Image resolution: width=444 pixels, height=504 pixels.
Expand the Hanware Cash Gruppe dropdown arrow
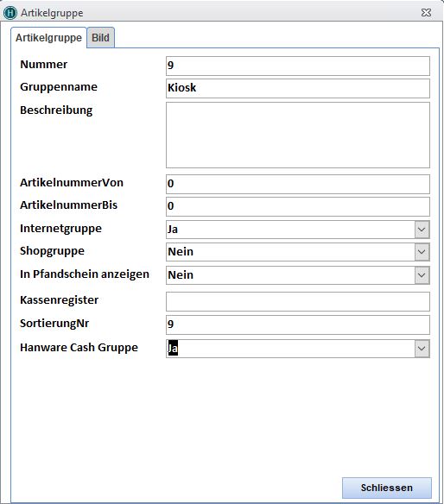tap(422, 349)
